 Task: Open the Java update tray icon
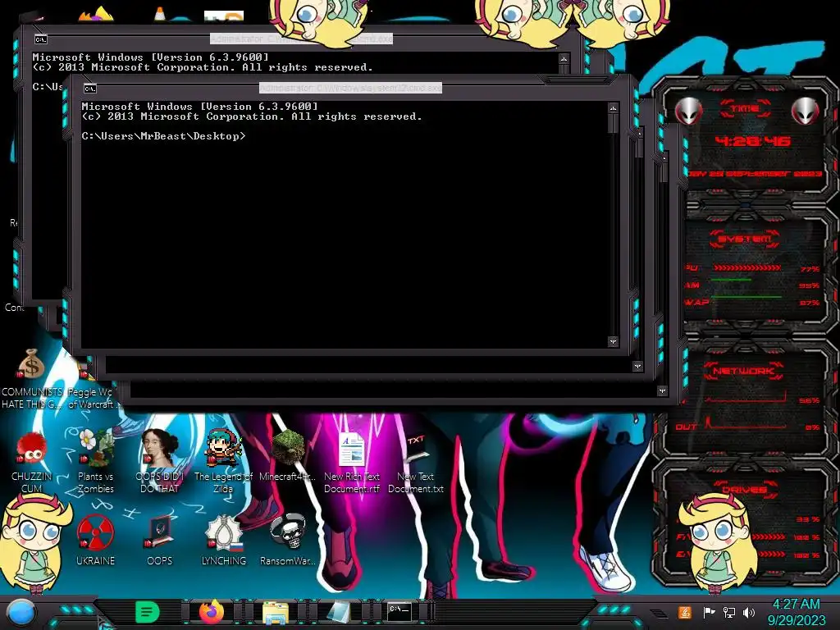pos(684,612)
